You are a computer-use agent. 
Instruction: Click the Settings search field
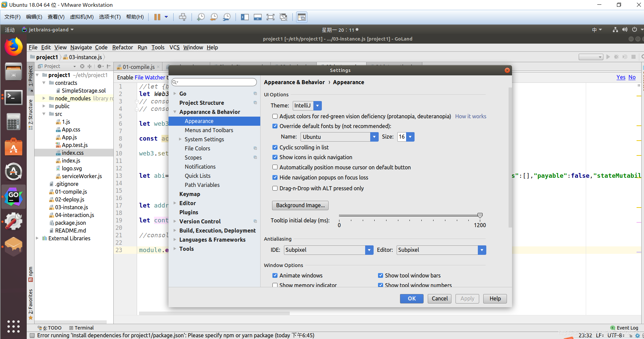tap(214, 82)
